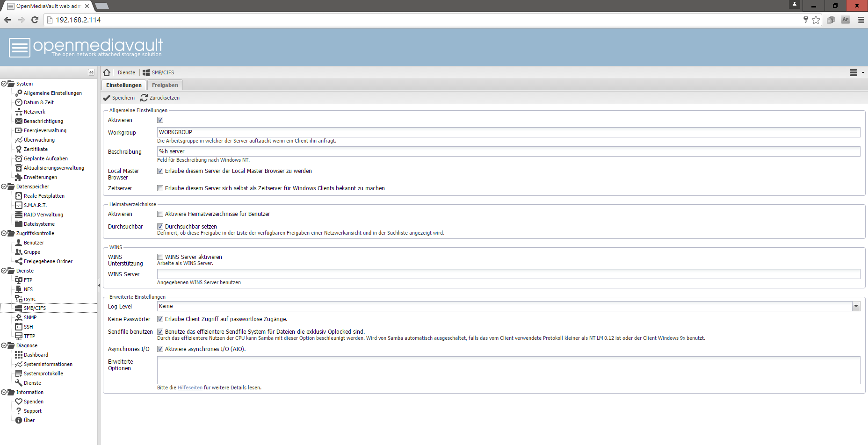The image size is (868, 445).
Task: Collapse the Zugriffskontrolle tree node
Action: click(x=4, y=233)
